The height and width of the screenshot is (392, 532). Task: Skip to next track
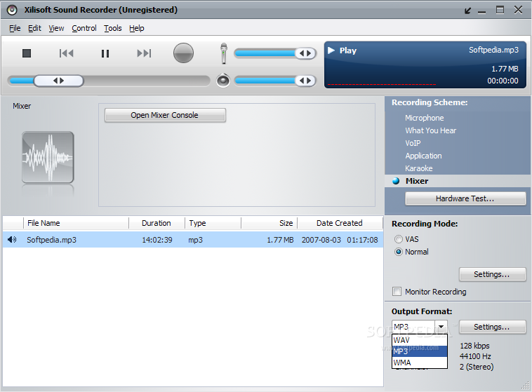[x=144, y=53]
